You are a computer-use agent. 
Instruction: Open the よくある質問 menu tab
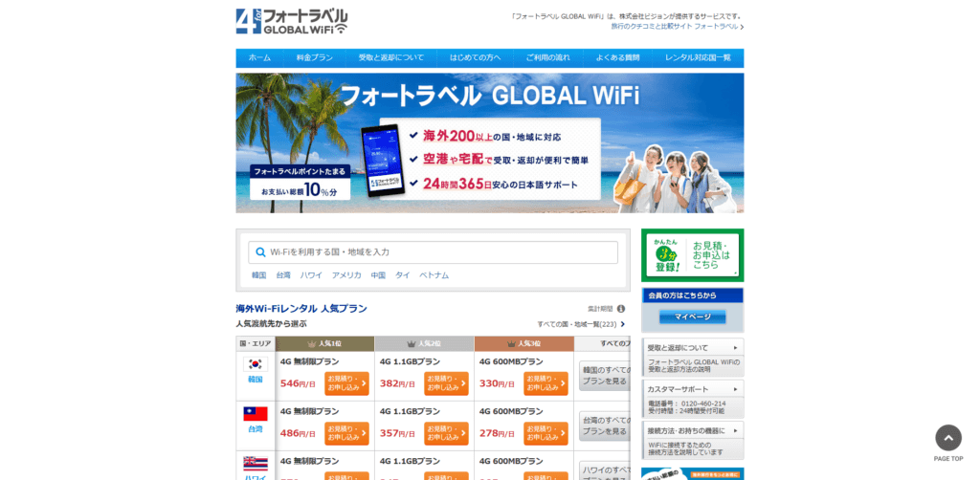[617, 58]
